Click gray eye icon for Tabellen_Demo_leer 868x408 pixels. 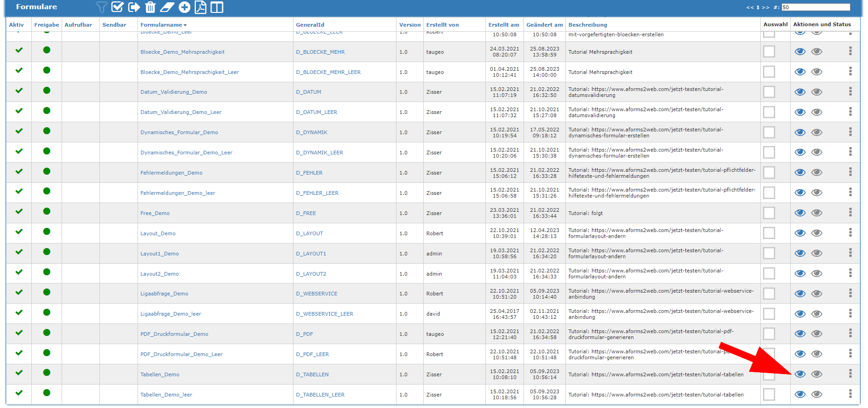tap(817, 394)
